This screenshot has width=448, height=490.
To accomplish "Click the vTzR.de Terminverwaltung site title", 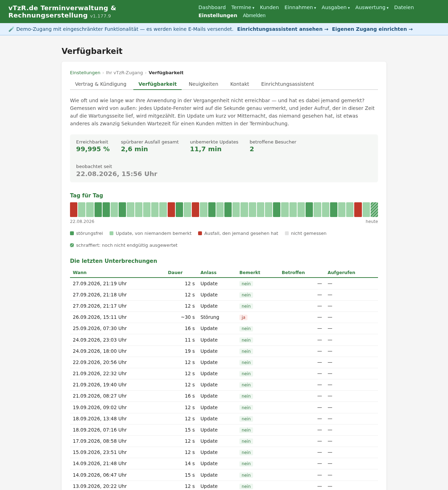I will click(62, 12).
